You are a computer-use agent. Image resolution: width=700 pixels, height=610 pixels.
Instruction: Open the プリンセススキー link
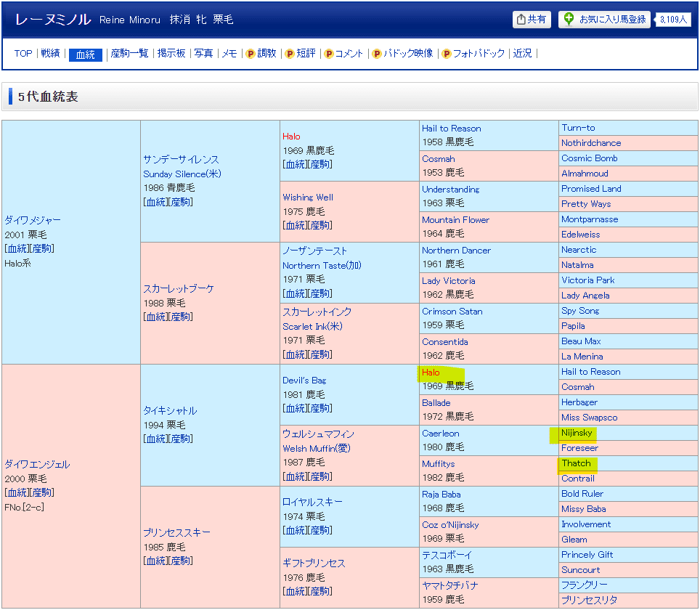click(x=176, y=533)
